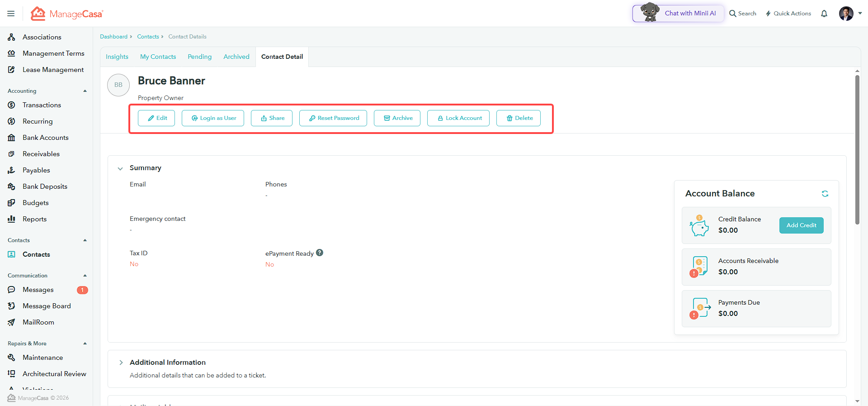Image resolution: width=868 pixels, height=406 pixels.
Task: Open the user profile dropdown
Action: [850, 14]
